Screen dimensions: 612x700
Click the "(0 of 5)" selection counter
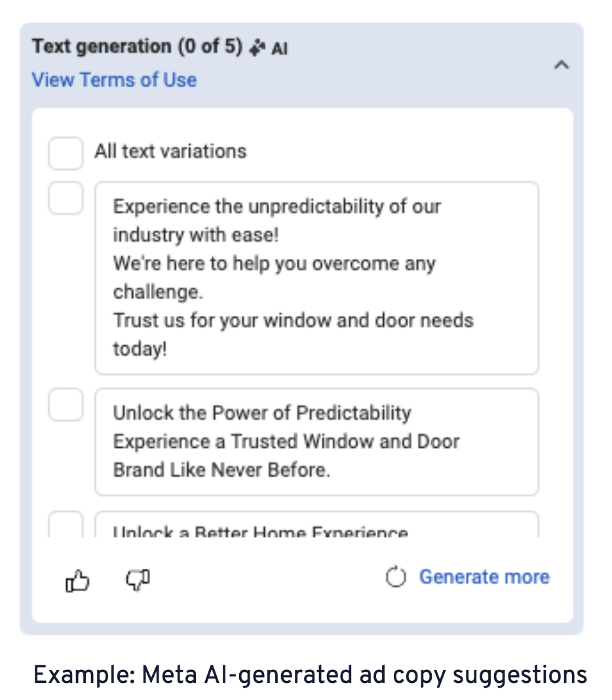point(209,47)
